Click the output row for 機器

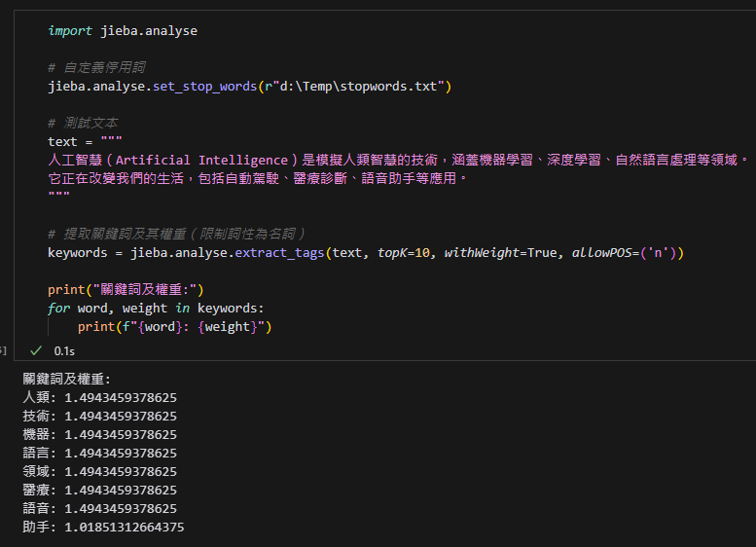100,435
